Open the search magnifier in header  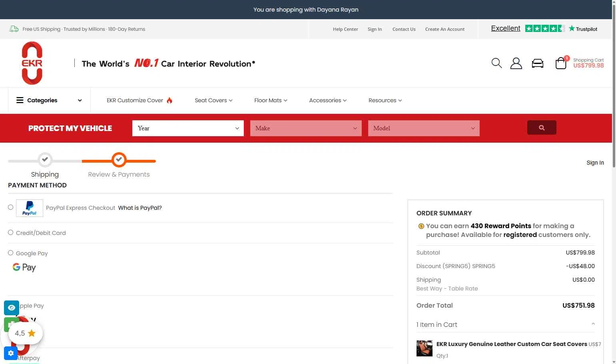[x=496, y=63]
